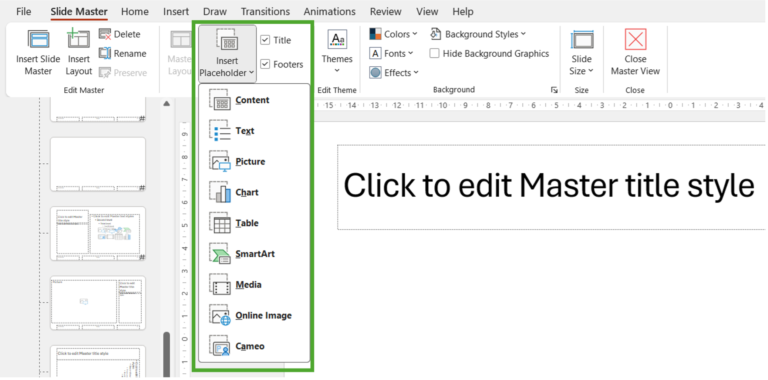768x380 pixels.
Task: Click the Background Styles icon
Action: (435, 34)
